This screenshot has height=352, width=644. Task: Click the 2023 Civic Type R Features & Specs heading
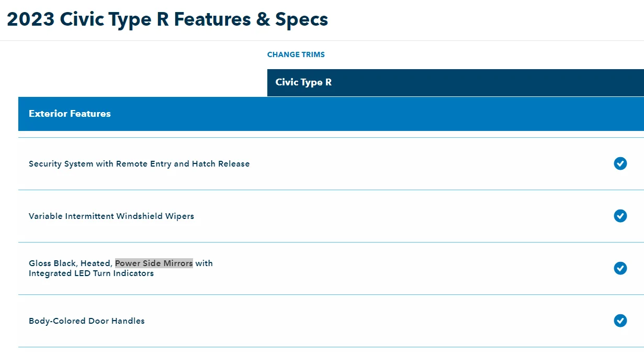click(x=167, y=19)
